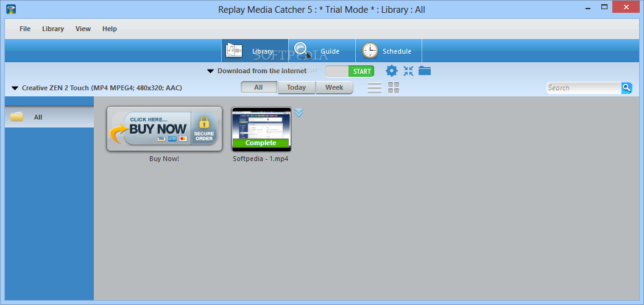Screen dimensions: 644x305
Task: Click into the Search field
Action: coord(584,88)
